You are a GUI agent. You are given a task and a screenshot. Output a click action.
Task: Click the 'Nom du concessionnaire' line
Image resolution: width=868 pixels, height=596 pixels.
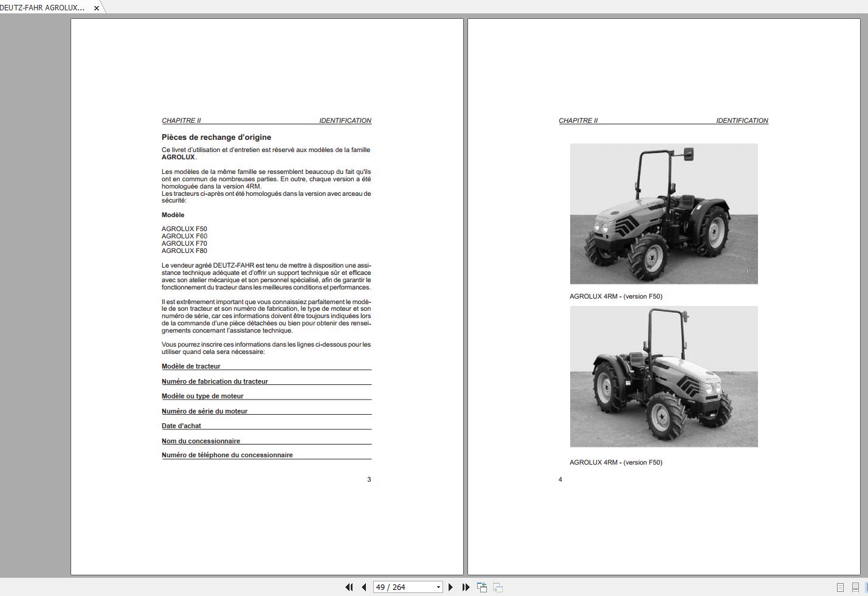(x=266, y=441)
